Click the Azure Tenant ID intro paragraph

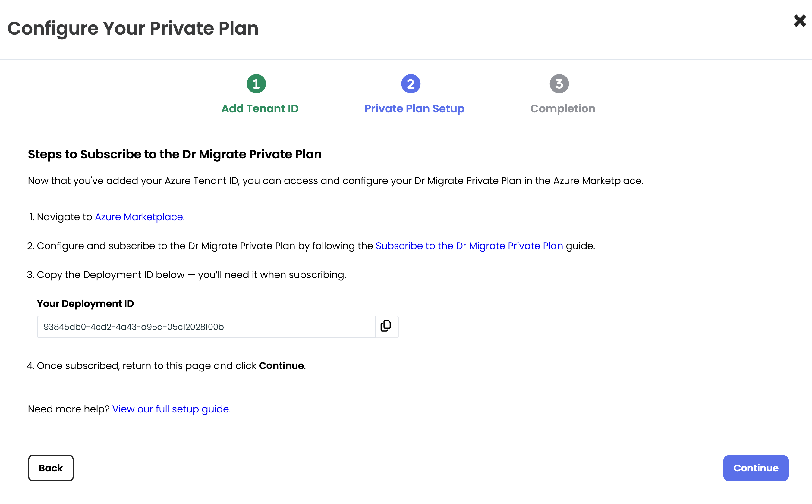tap(335, 181)
